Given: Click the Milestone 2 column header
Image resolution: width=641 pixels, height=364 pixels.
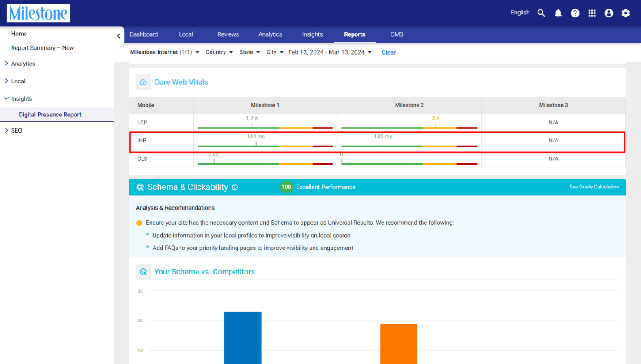Looking at the screenshot, I should pyautogui.click(x=409, y=105).
